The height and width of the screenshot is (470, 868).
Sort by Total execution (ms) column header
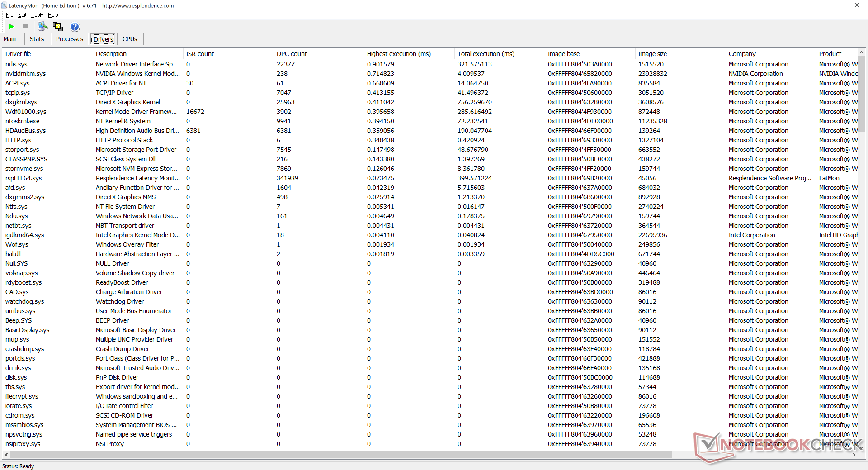[x=500, y=54]
